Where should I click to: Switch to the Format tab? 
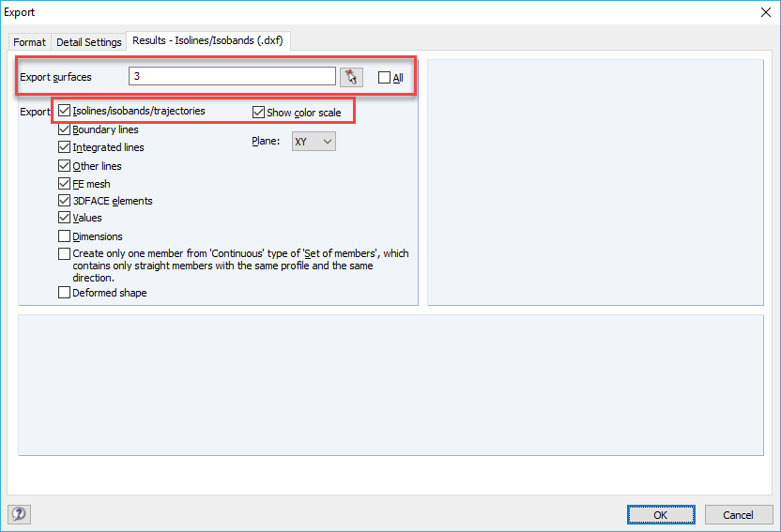[29, 42]
